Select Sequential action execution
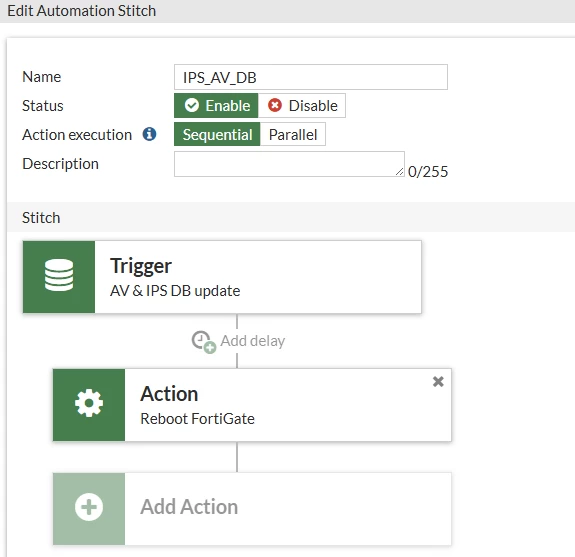575x557 pixels. pyautogui.click(x=217, y=134)
